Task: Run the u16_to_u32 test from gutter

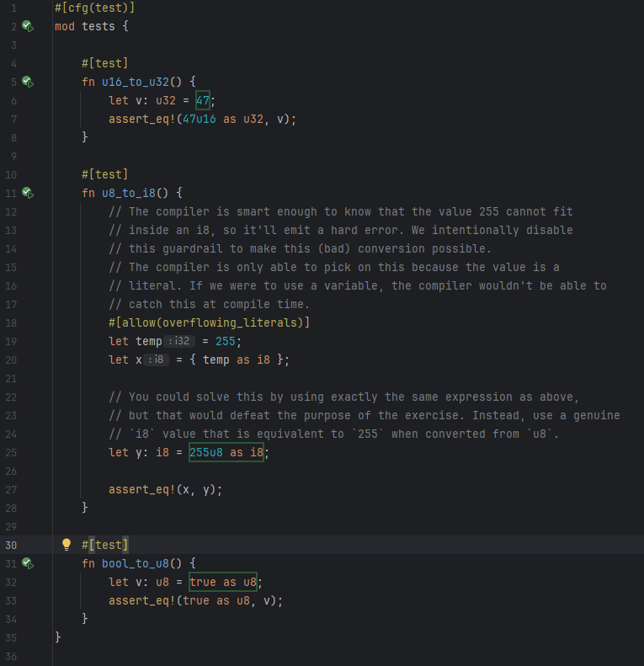Action: (x=27, y=82)
